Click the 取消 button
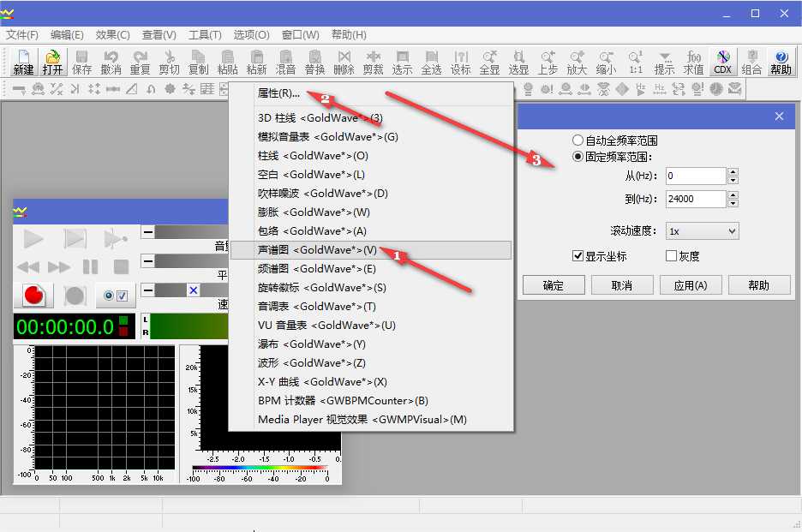 point(622,285)
